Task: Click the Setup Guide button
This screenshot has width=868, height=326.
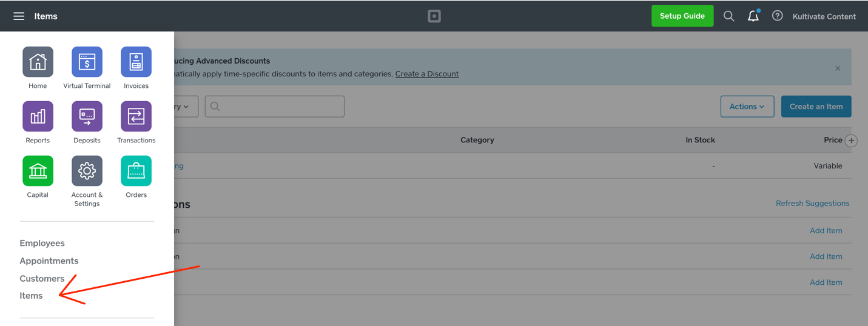Action: click(x=682, y=16)
